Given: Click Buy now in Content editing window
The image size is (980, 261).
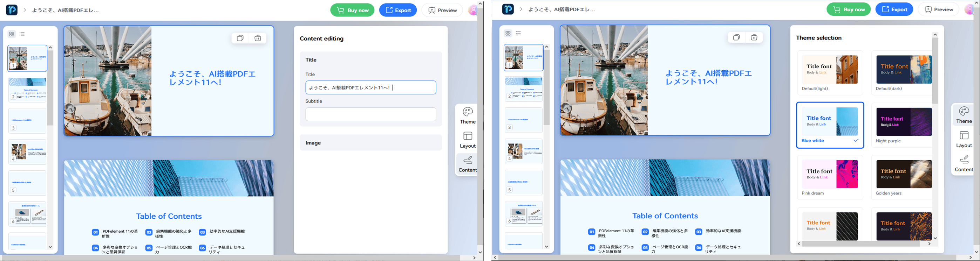Looking at the screenshot, I should click(x=352, y=10).
